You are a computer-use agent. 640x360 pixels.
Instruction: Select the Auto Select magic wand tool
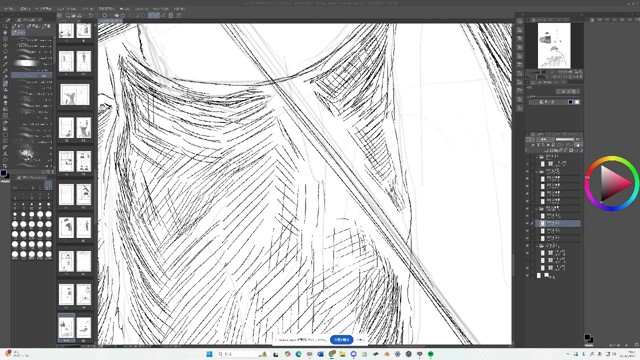[5, 58]
